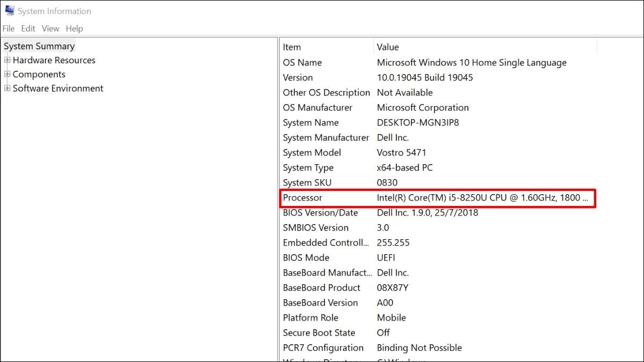
Task: Click the Binding Not Possible value
Action: coord(420,348)
